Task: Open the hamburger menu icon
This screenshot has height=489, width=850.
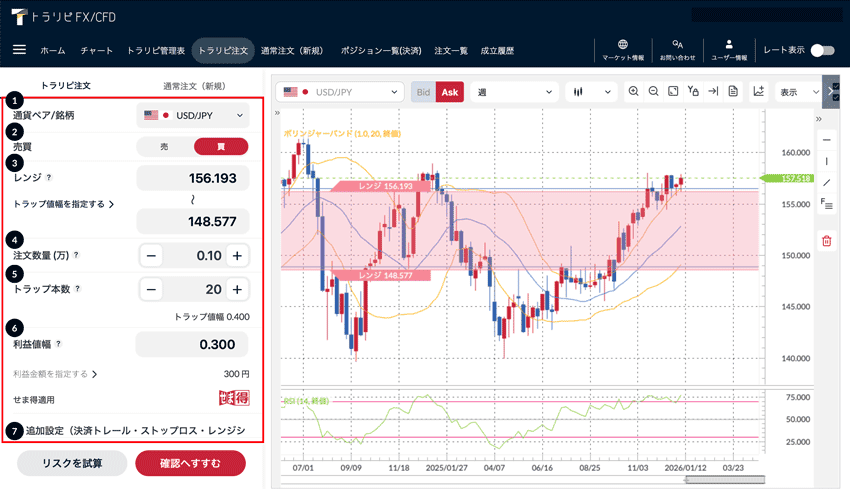Action: 19,50
